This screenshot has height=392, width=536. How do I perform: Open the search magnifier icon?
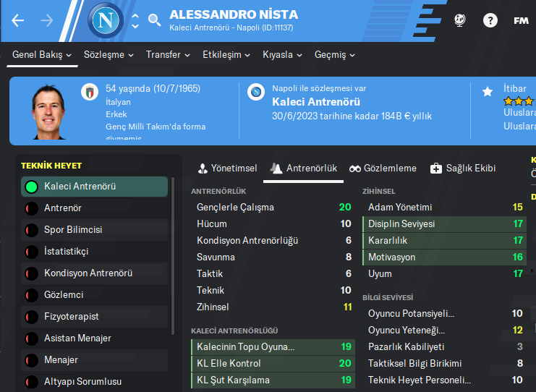pyautogui.click(x=154, y=20)
